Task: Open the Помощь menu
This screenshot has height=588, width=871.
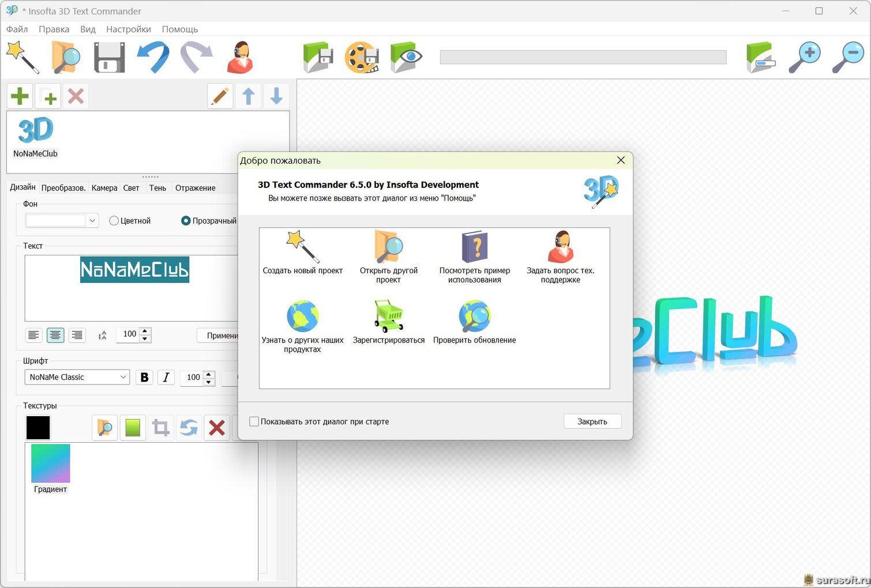Action: [x=180, y=29]
